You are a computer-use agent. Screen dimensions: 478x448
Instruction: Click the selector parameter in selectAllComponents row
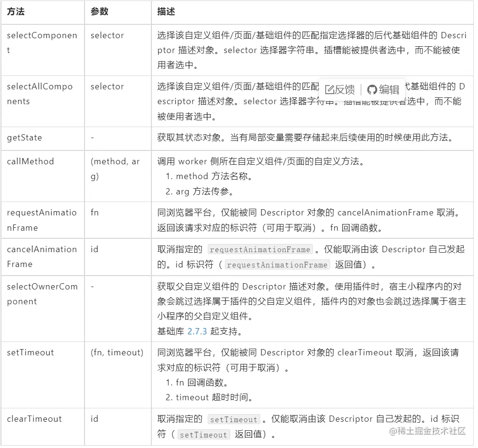[x=107, y=86]
